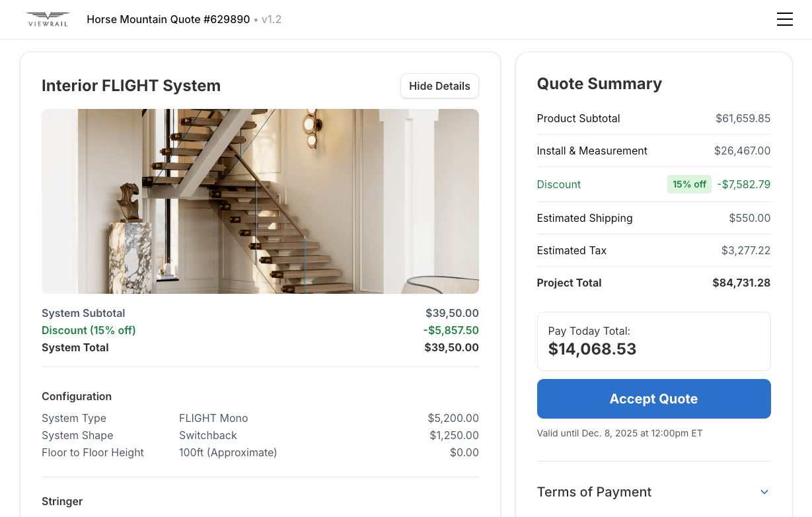This screenshot has width=812, height=517.
Task: Expand Terms of Payment chevron
Action: (x=764, y=492)
